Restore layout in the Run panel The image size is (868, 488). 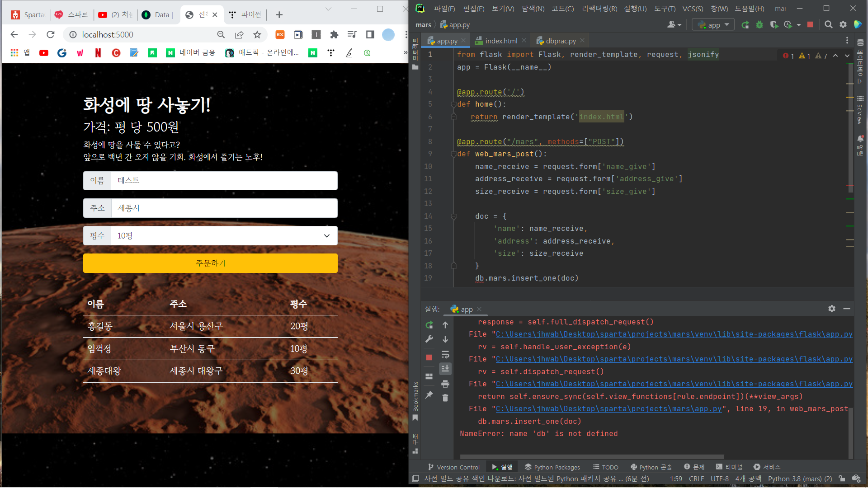pos(429,376)
